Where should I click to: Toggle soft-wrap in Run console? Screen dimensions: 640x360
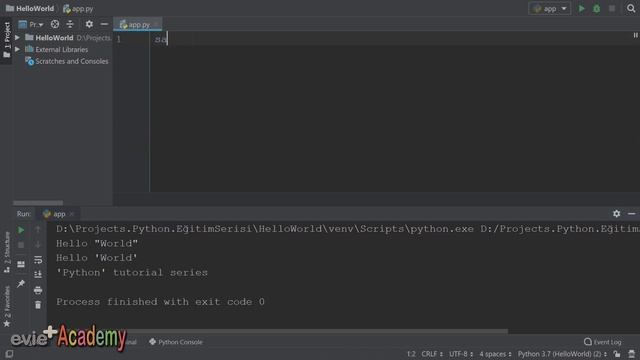[x=38, y=260]
